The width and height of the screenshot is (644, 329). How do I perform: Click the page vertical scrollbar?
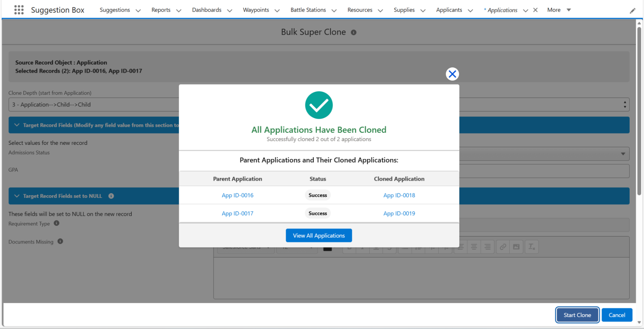click(639, 110)
